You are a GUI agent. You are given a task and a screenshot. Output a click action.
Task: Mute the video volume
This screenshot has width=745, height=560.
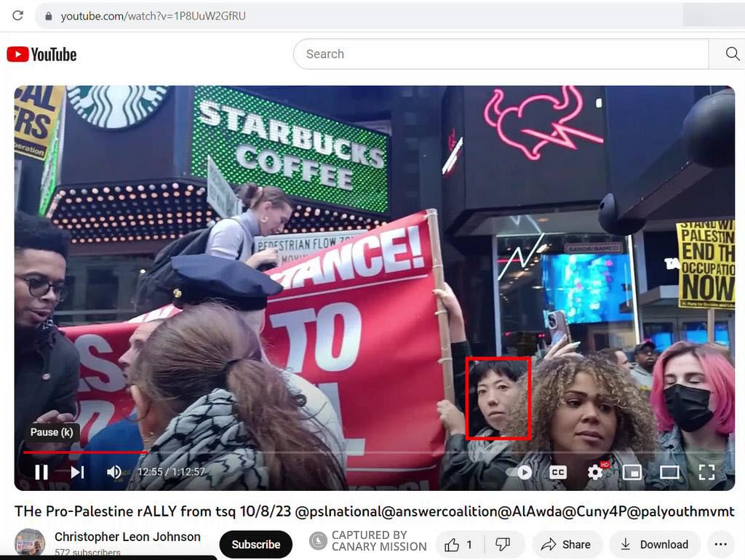point(113,471)
